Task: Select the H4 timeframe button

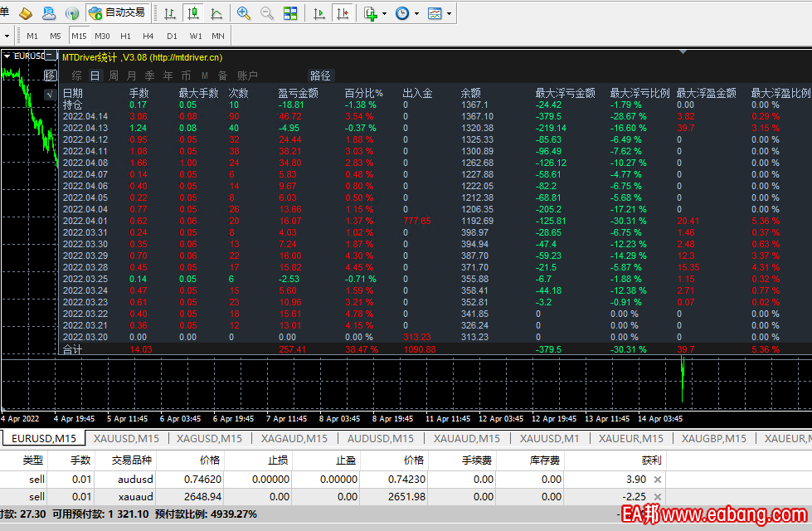Action: tap(148, 36)
